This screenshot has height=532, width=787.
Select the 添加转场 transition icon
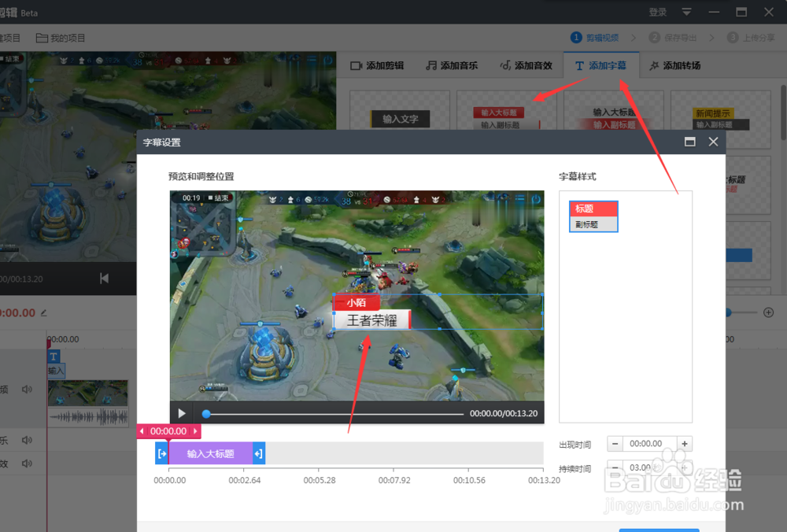[x=654, y=66]
